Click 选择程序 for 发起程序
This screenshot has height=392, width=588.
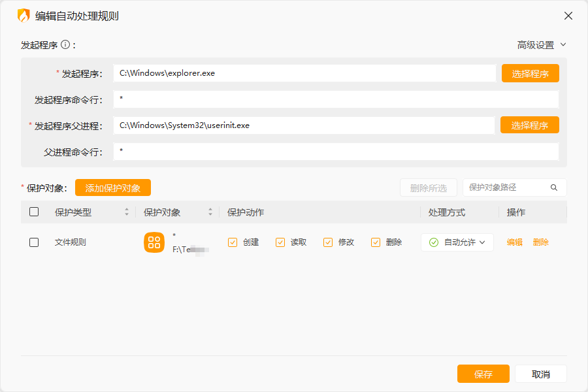pyautogui.click(x=531, y=73)
